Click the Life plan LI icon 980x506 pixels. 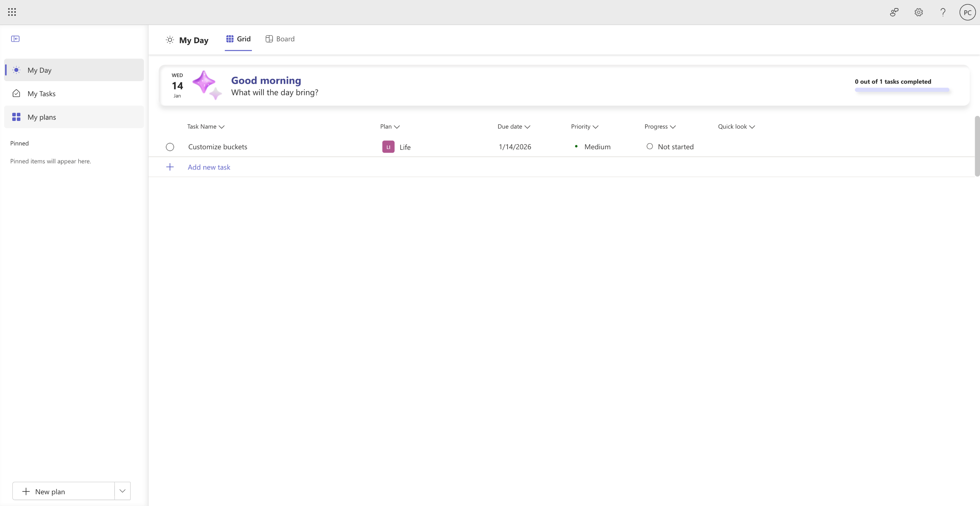click(x=388, y=147)
